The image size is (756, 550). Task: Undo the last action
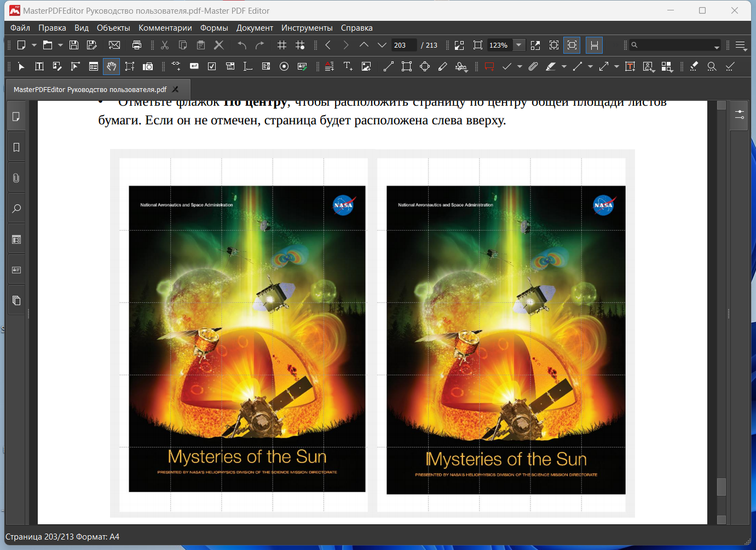(x=242, y=45)
